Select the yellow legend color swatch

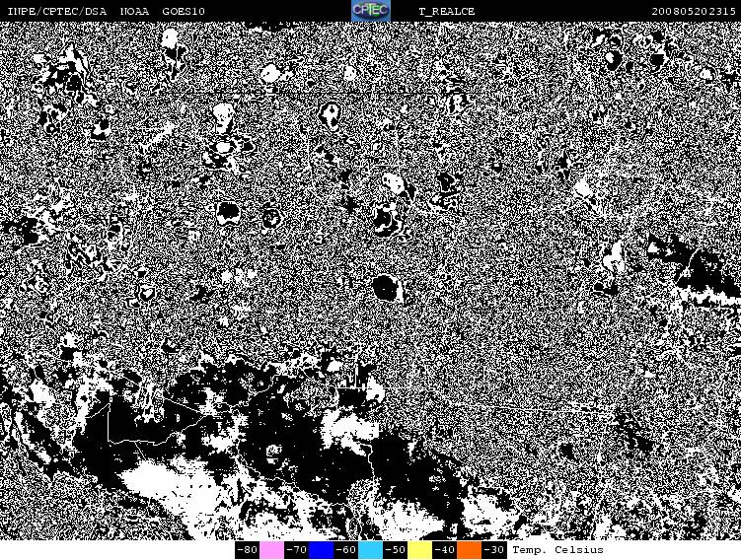point(419,550)
